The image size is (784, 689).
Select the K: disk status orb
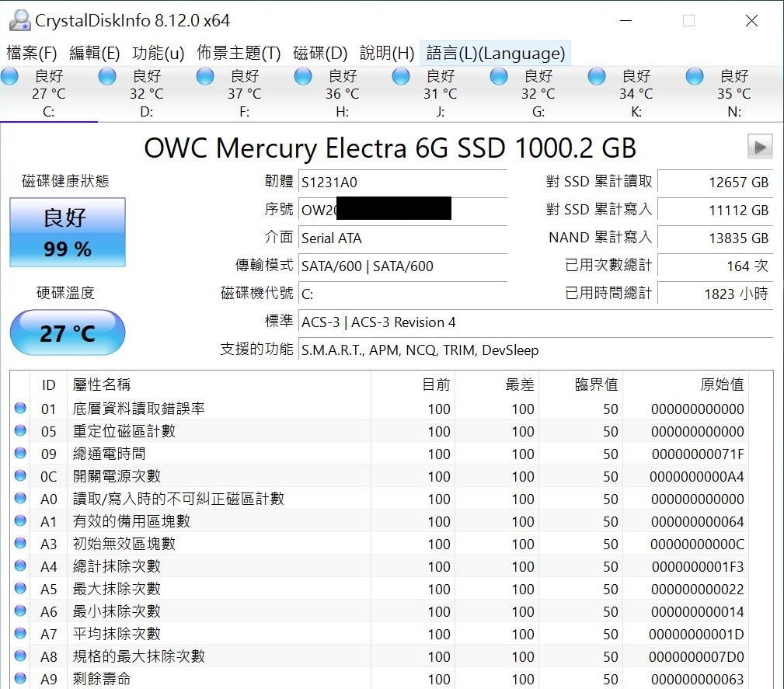point(597,76)
